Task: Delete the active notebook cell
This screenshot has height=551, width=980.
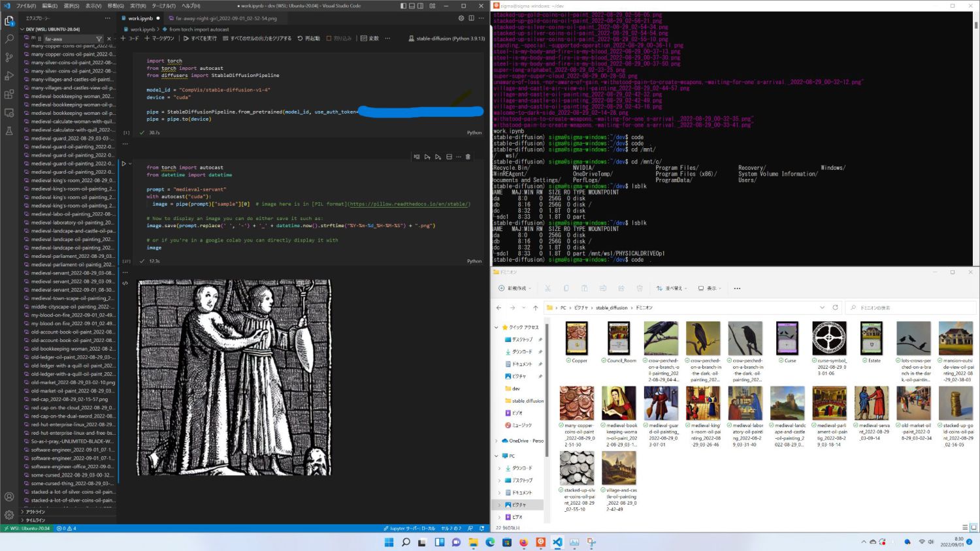Action: tap(468, 157)
